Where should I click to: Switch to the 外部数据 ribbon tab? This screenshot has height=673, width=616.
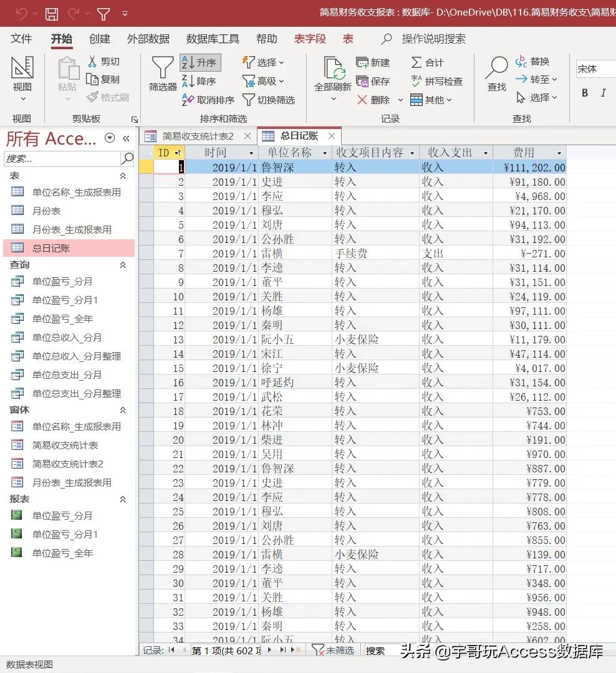pyautogui.click(x=148, y=39)
